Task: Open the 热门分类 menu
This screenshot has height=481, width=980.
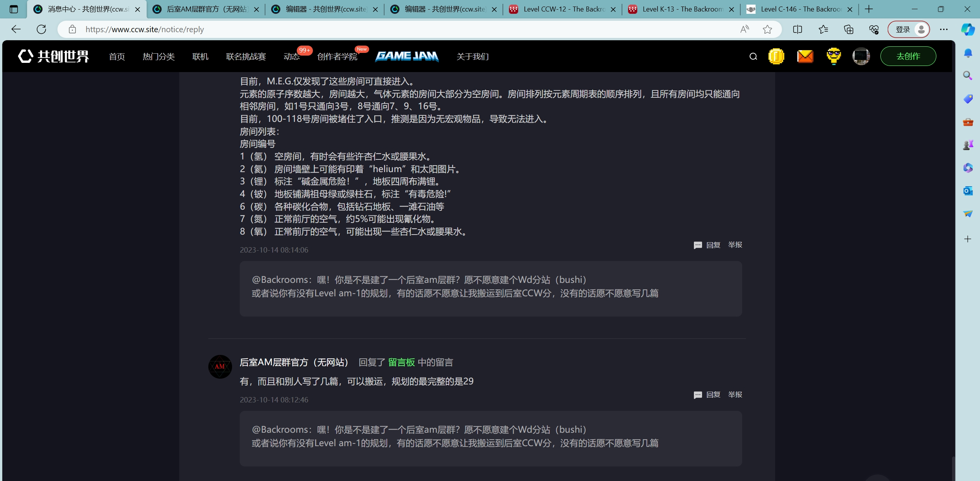Action: pos(159,56)
